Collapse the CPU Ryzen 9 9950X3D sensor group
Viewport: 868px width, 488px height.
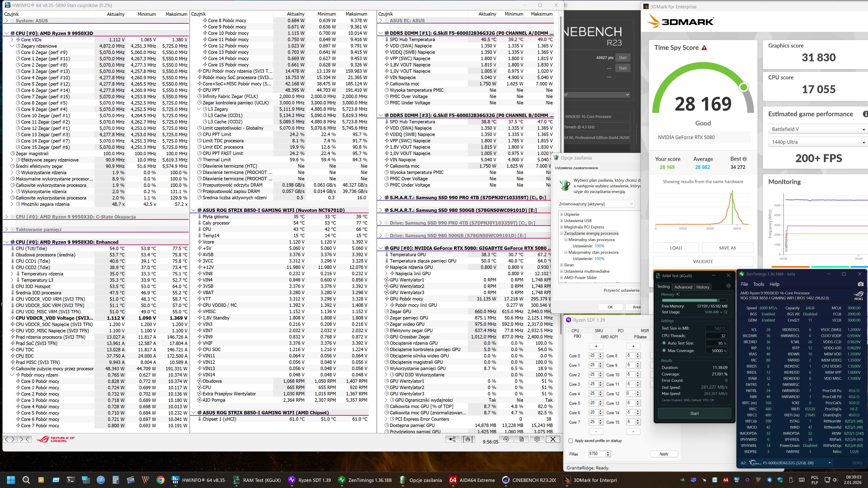point(6,33)
